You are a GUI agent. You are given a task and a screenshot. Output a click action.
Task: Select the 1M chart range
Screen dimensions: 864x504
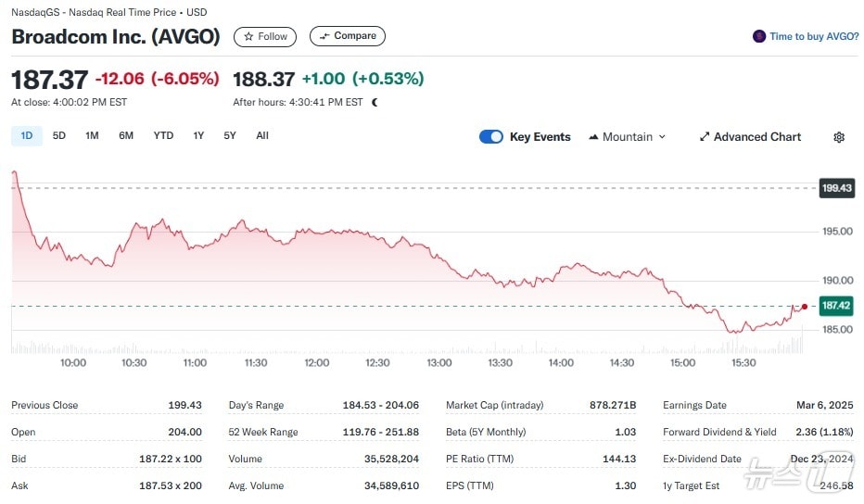pos(92,136)
